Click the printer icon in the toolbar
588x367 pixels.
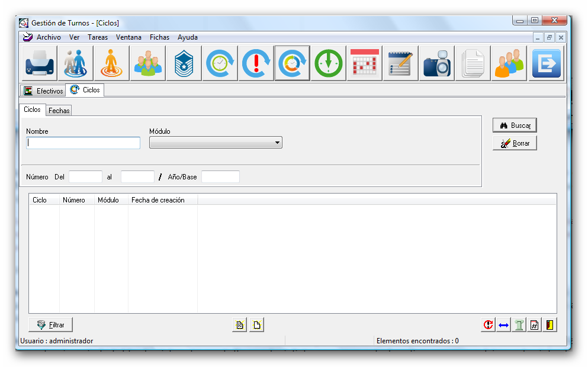40,63
